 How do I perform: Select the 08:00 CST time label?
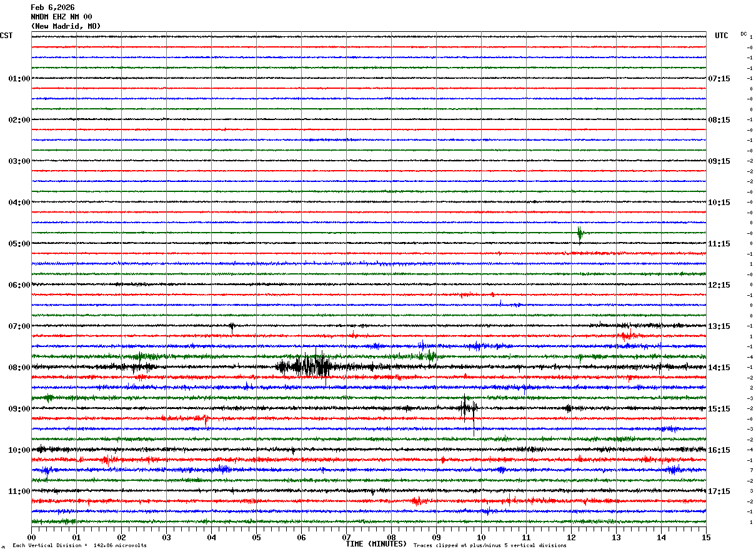pos(19,368)
